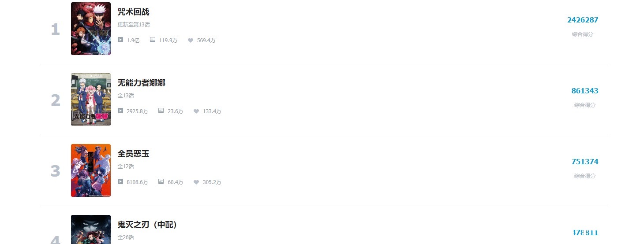This screenshot has height=244, width=644.
Task: Click play icon beside 8108.6万
Action: click(120, 181)
